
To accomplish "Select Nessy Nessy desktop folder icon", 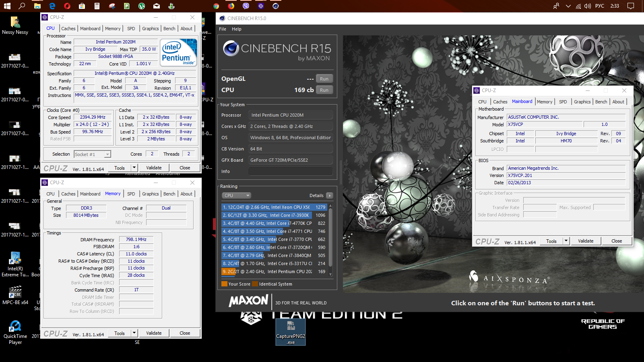I will (15, 25).
